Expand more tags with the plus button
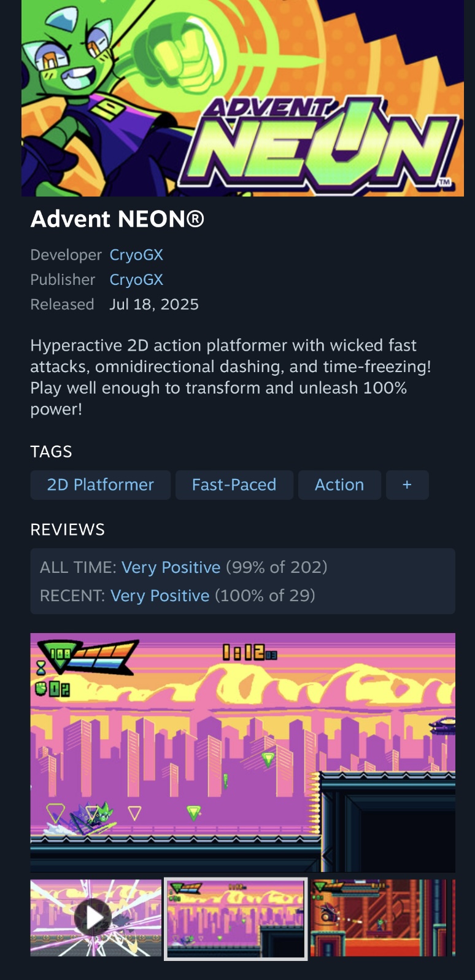Image resolution: width=475 pixels, height=980 pixels. [407, 485]
